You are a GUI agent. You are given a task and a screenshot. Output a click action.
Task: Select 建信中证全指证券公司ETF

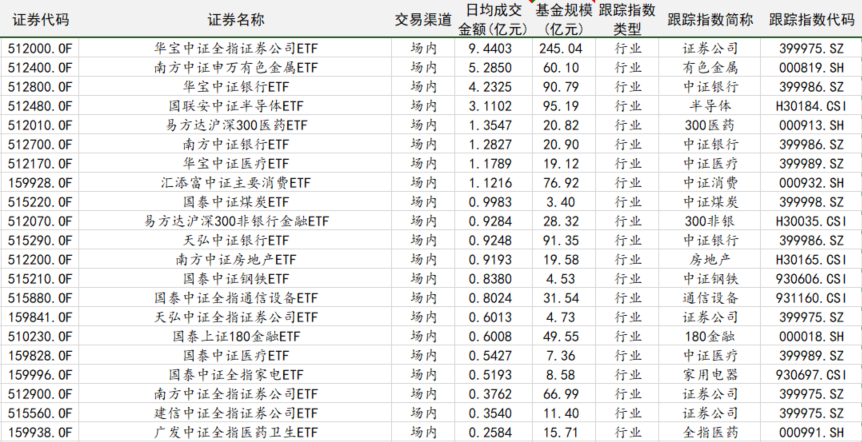tap(236, 413)
